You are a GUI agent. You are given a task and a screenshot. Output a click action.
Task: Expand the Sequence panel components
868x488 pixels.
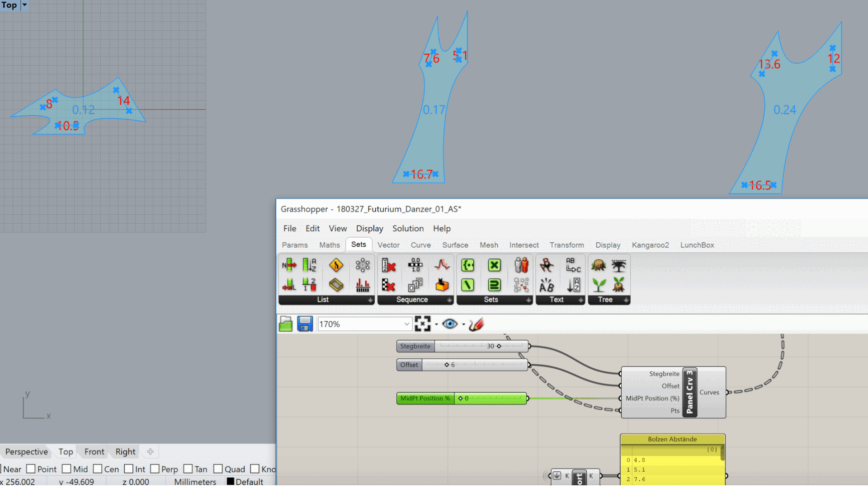(449, 300)
